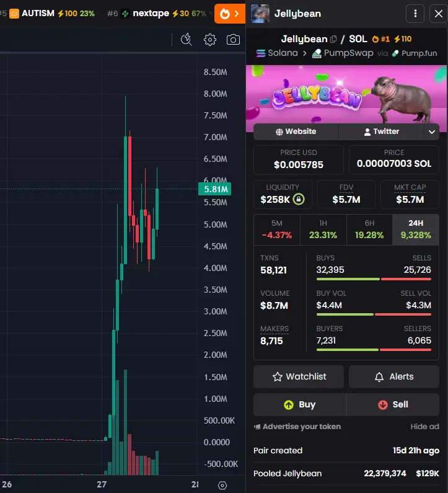Screen dimensions: 448x493
Task: Click the Sell button
Action: click(393, 405)
